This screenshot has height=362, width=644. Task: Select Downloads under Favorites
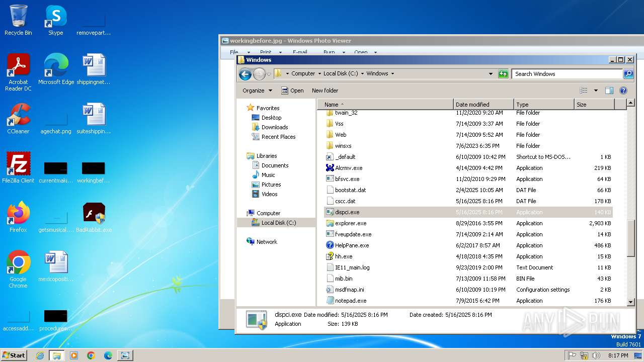coord(274,127)
